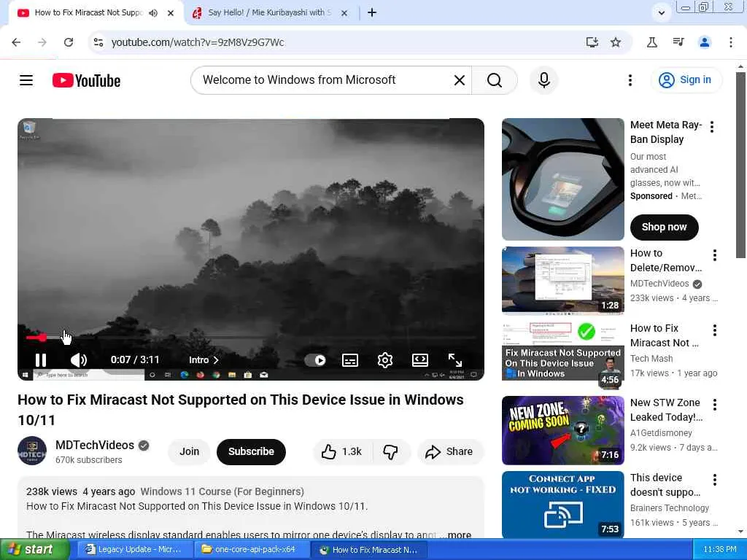
Task: Install the app from the address bar icon
Action: (592, 42)
